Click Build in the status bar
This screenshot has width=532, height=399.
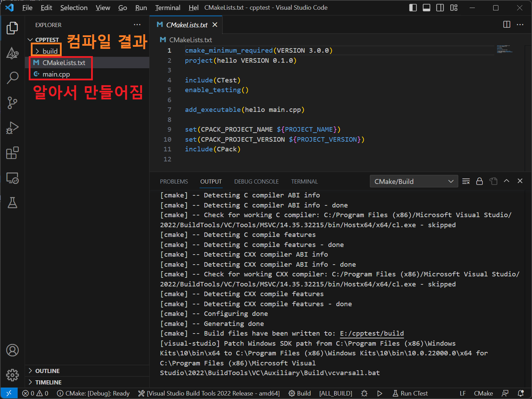click(x=300, y=393)
